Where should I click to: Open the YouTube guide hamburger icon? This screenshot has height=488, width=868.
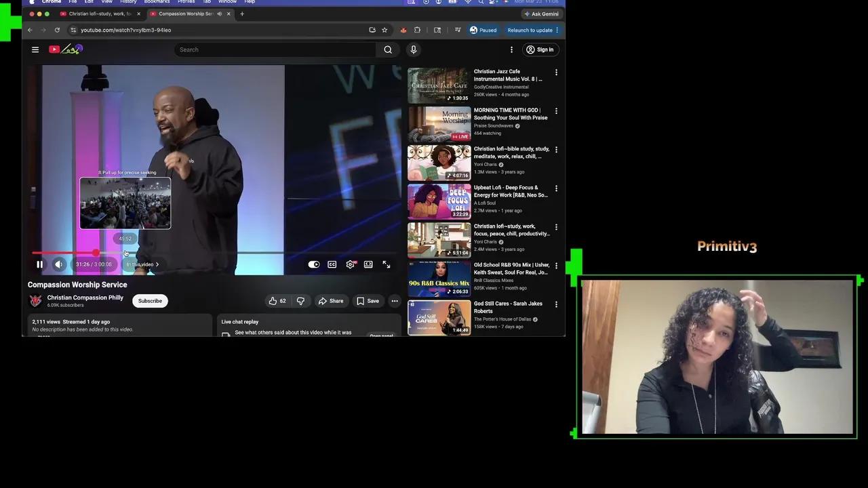tap(35, 49)
